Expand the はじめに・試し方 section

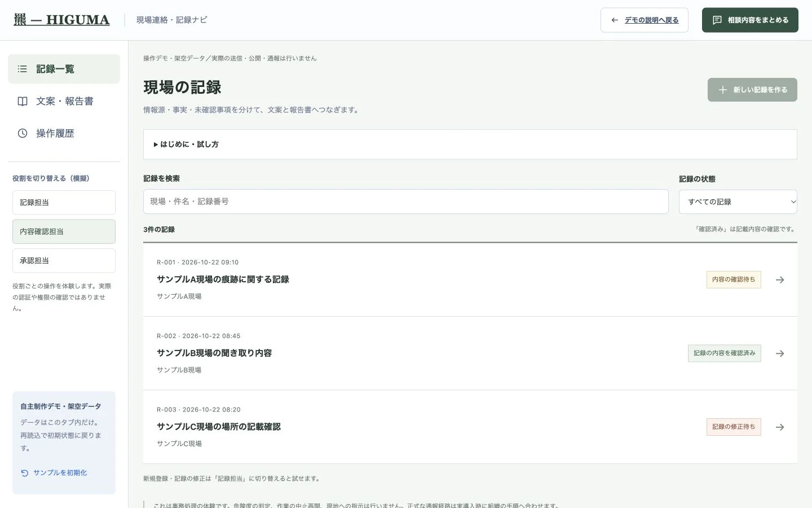470,144
